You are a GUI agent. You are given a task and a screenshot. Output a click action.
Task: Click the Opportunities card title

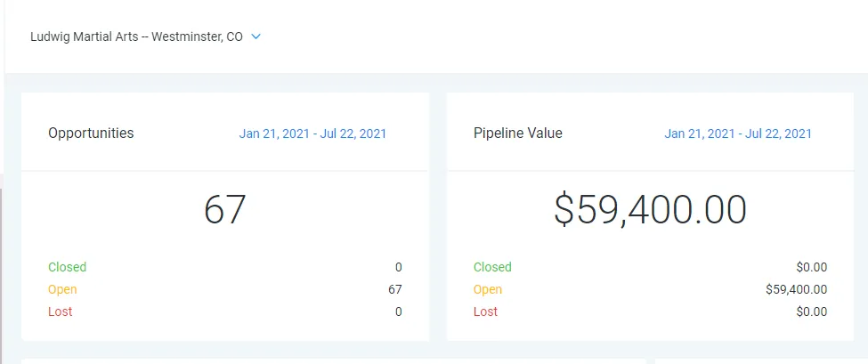[x=91, y=133]
